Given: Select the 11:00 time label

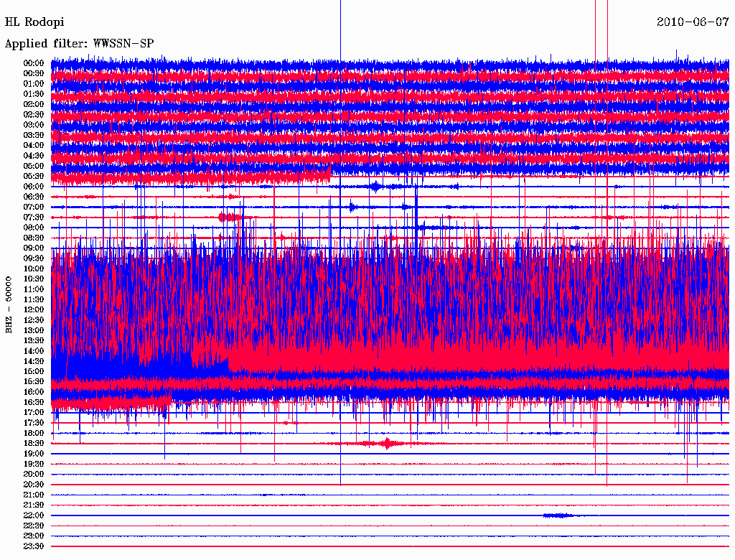Looking at the screenshot, I should [34, 289].
